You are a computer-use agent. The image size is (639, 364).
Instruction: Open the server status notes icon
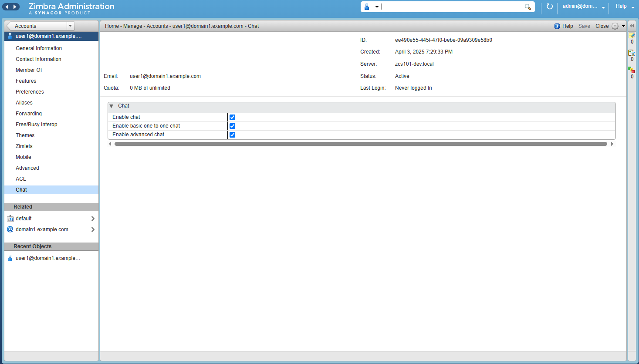[632, 35]
